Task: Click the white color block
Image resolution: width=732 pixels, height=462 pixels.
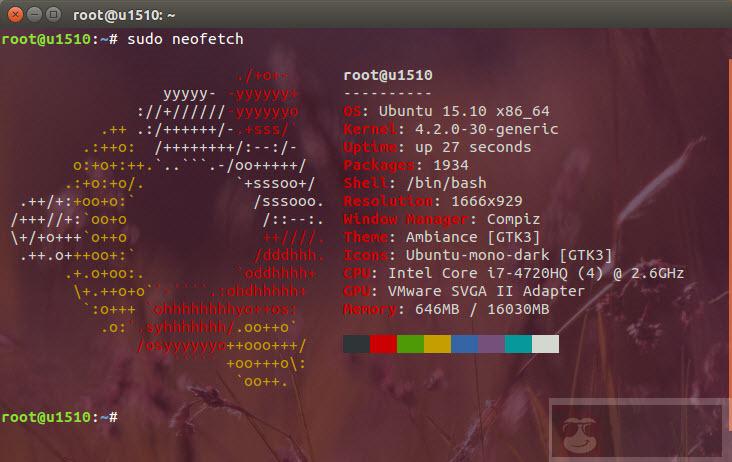Action: (x=546, y=344)
